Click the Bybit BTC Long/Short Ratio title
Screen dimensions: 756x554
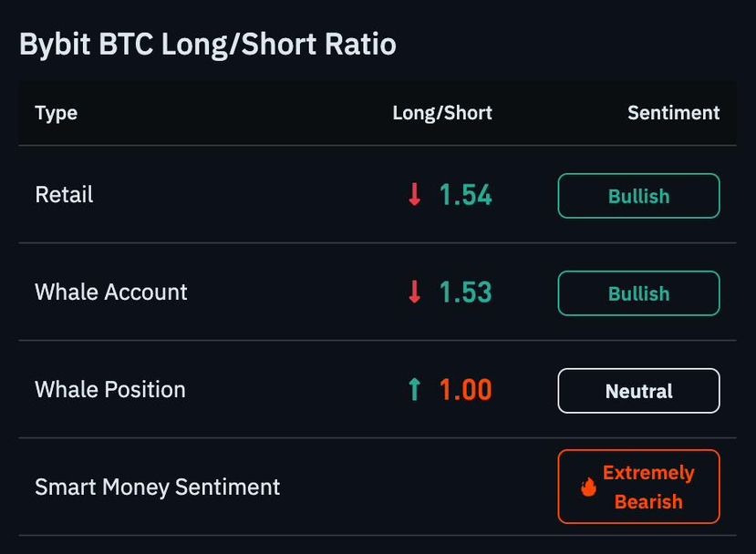(208, 45)
